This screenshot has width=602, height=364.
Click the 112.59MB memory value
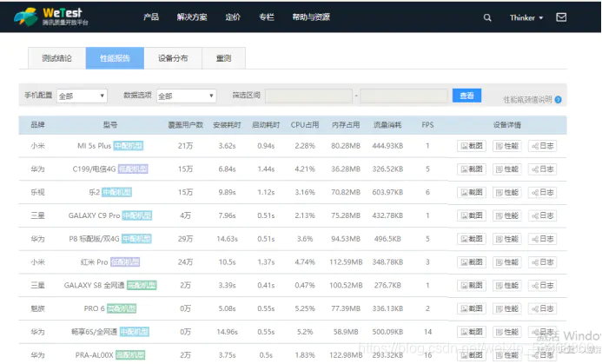[x=346, y=262]
